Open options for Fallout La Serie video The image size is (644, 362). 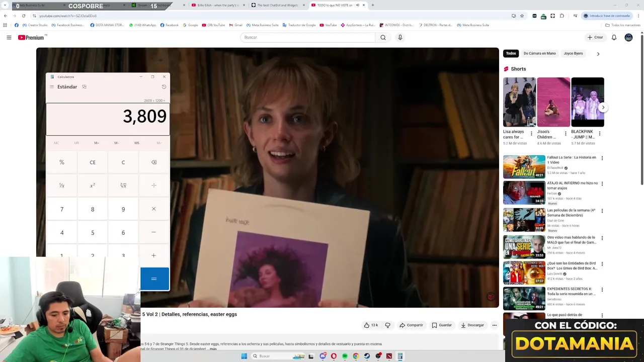[602, 158]
